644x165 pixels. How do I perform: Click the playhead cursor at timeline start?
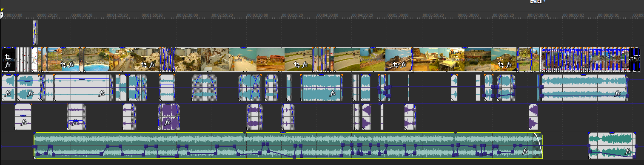2,15
